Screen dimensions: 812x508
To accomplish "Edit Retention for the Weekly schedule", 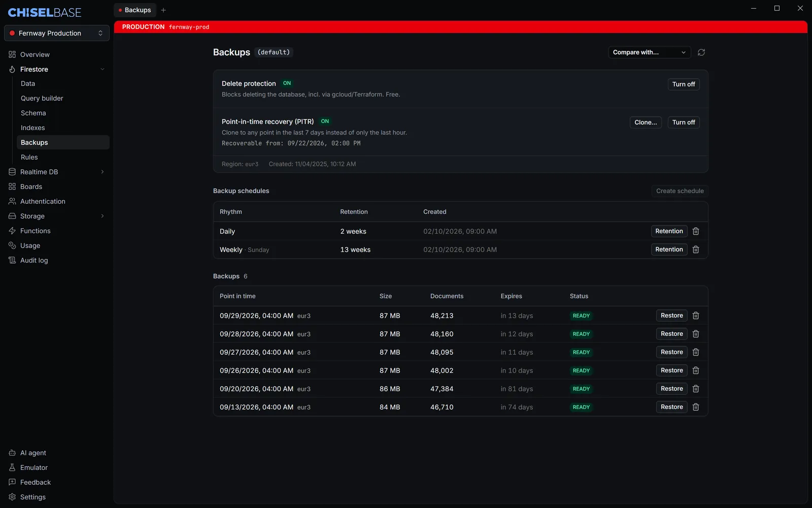I will 669,249.
